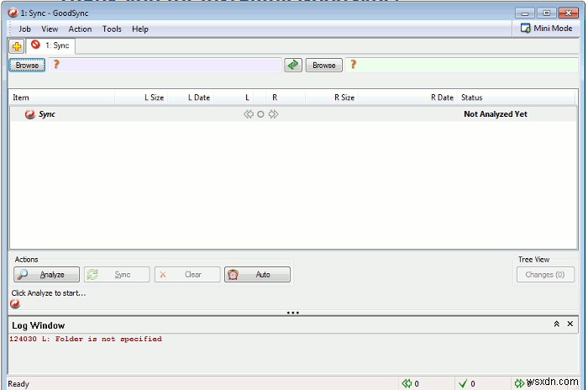This screenshot has width=588, height=390.
Task: Click the right folder path field
Action: [462, 65]
